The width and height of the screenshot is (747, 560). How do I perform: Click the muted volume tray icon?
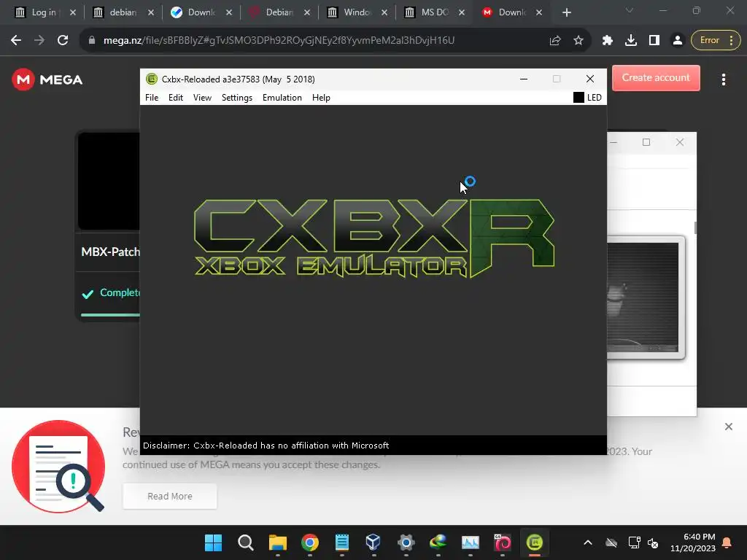point(653,542)
